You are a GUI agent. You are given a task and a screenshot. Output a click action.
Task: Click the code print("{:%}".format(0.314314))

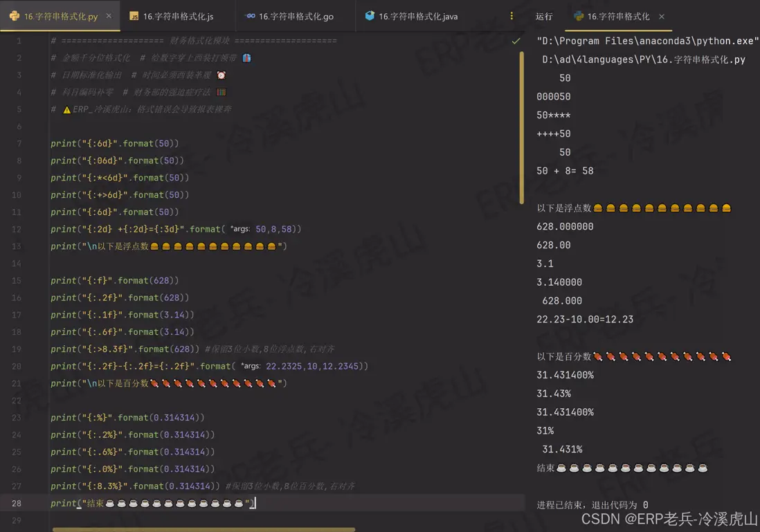(127, 418)
